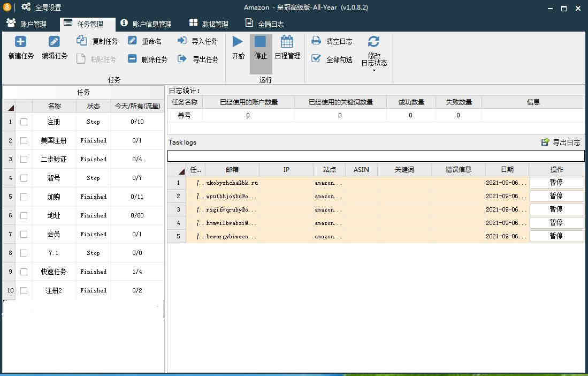Click the 错误信息 column header

pyautogui.click(x=458, y=170)
